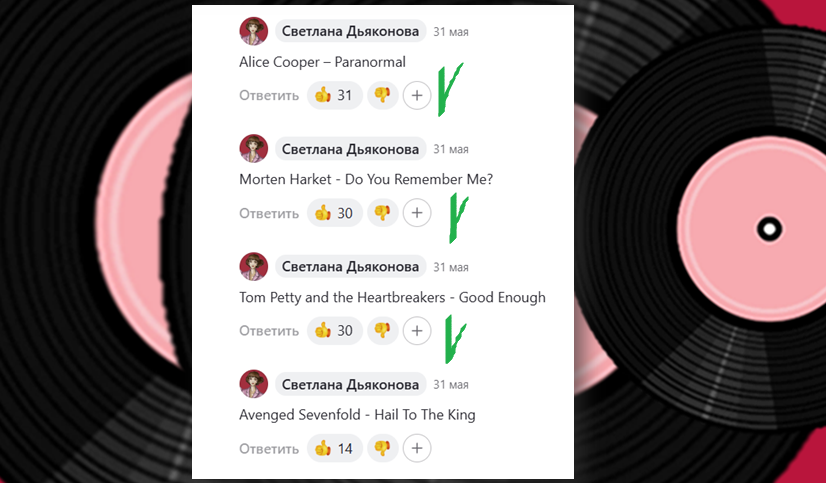Dislike the Morten Harket comment
Image resolution: width=826 pixels, height=483 pixels.
coord(382,213)
